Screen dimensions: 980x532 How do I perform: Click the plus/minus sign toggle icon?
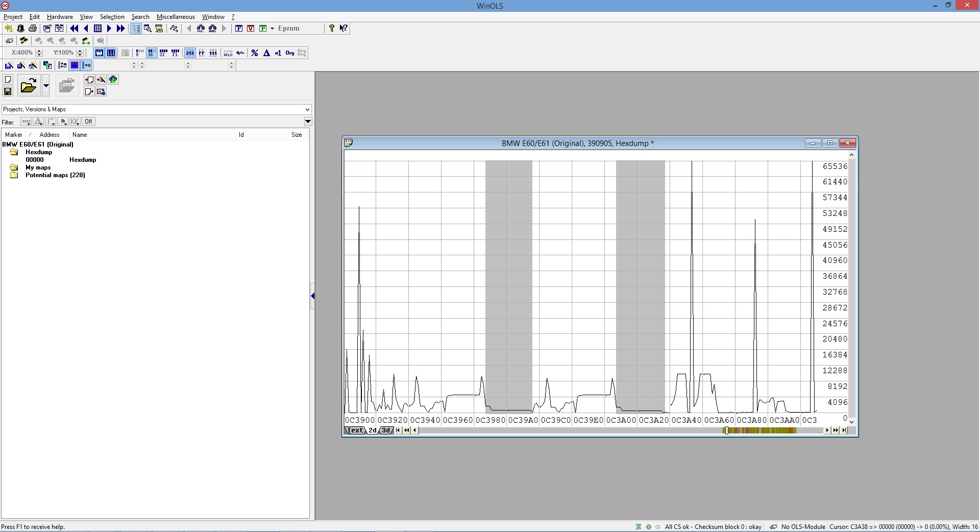[x=240, y=53]
